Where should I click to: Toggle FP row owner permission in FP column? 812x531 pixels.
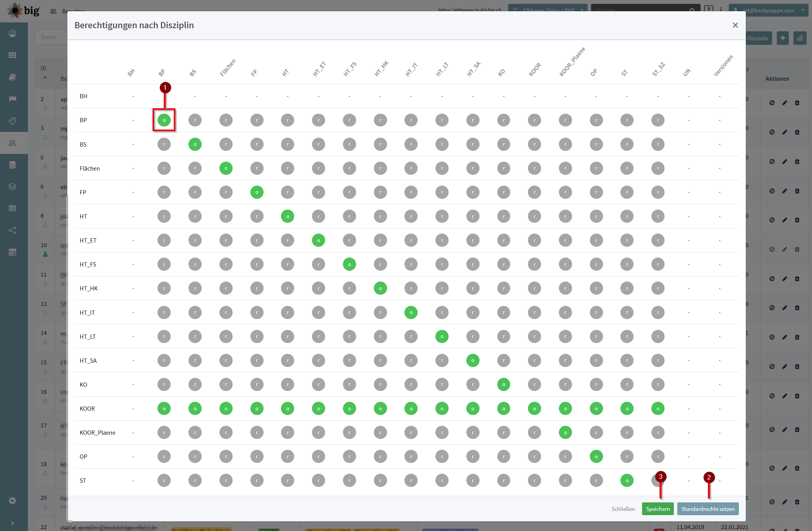coord(257,192)
